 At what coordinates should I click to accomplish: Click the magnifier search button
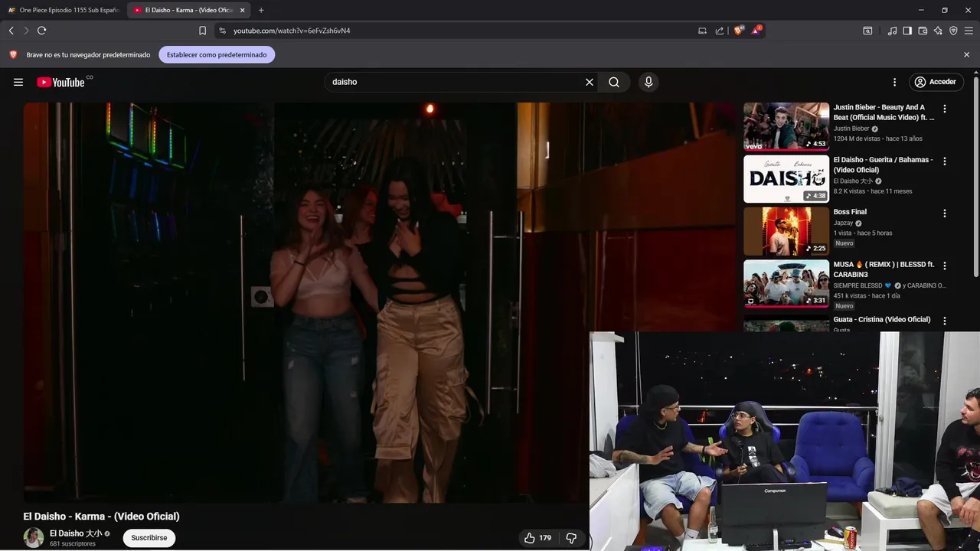614,82
